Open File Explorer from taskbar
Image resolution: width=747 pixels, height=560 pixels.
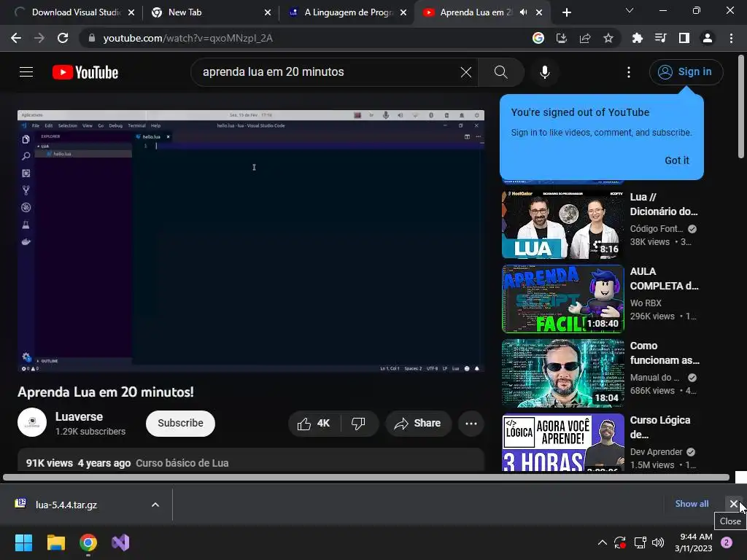point(55,542)
